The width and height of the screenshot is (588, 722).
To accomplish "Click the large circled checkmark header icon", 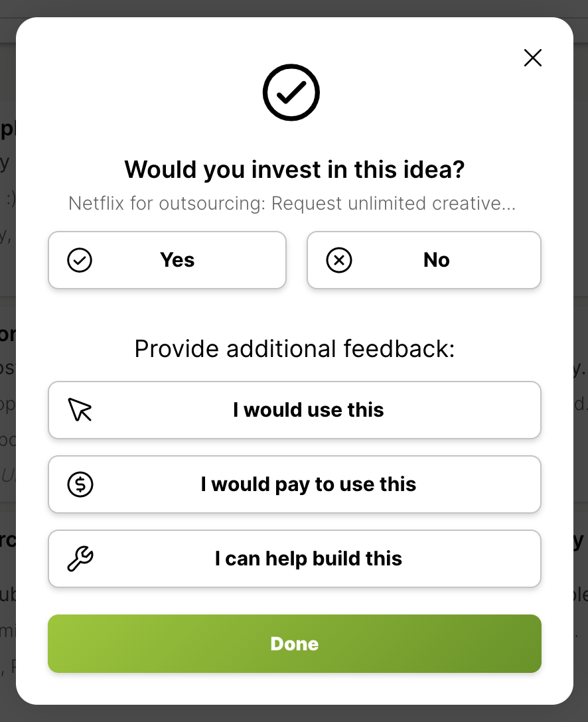I will click(291, 93).
